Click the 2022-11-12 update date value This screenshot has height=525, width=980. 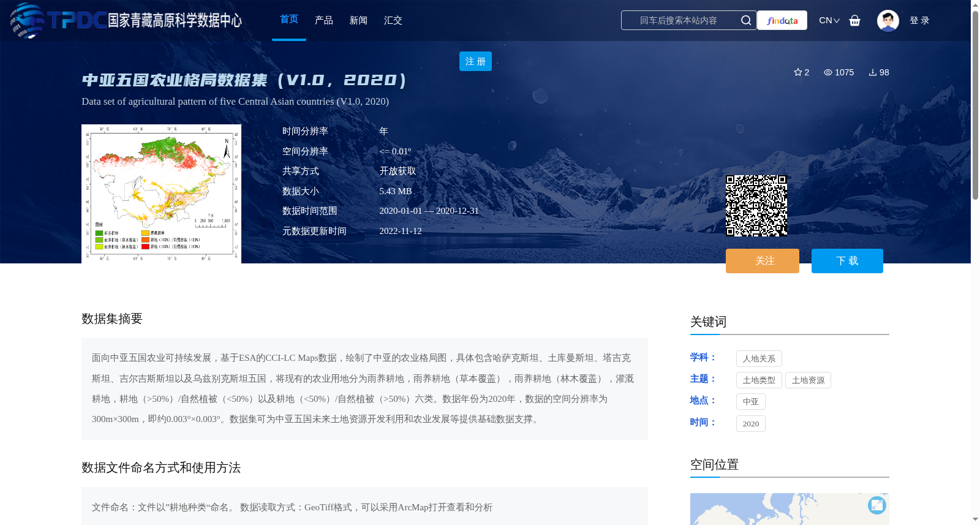point(401,231)
